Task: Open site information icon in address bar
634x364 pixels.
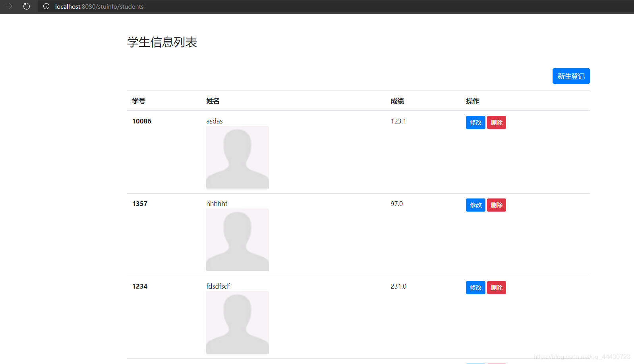Action: click(x=46, y=6)
